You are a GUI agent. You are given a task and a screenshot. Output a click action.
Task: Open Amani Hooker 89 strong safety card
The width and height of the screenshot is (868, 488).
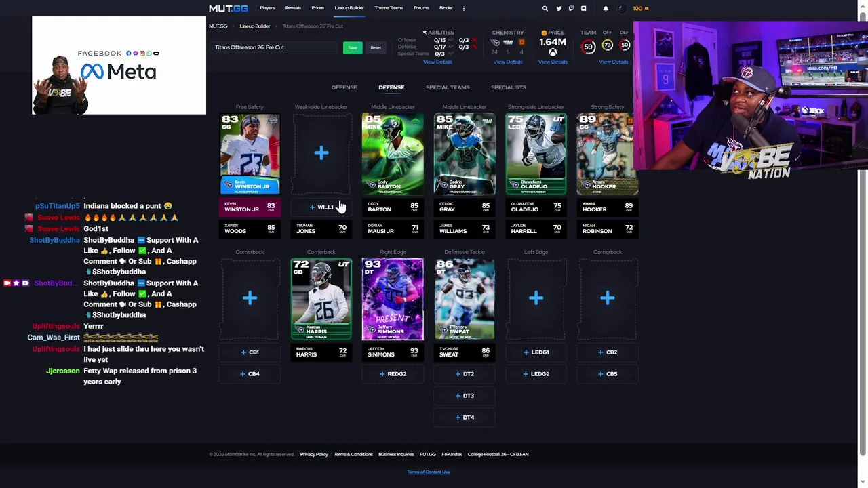pos(607,154)
